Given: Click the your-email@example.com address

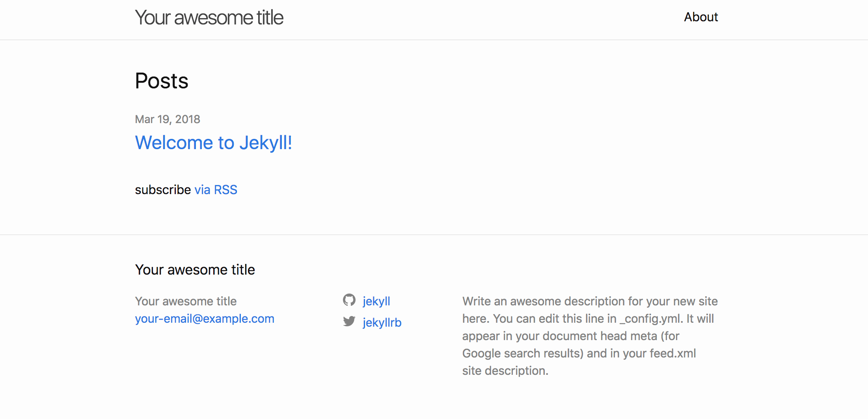Looking at the screenshot, I should (205, 319).
